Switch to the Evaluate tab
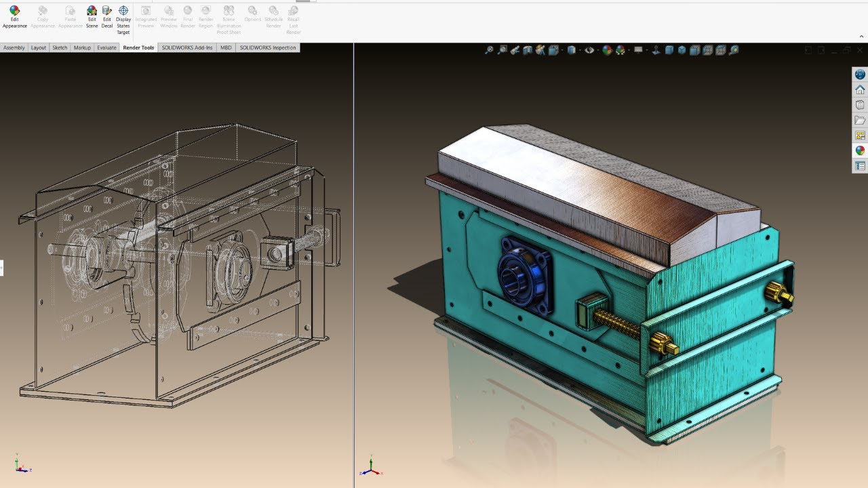The width and height of the screenshot is (868, 488). click(x=106, y=48)
